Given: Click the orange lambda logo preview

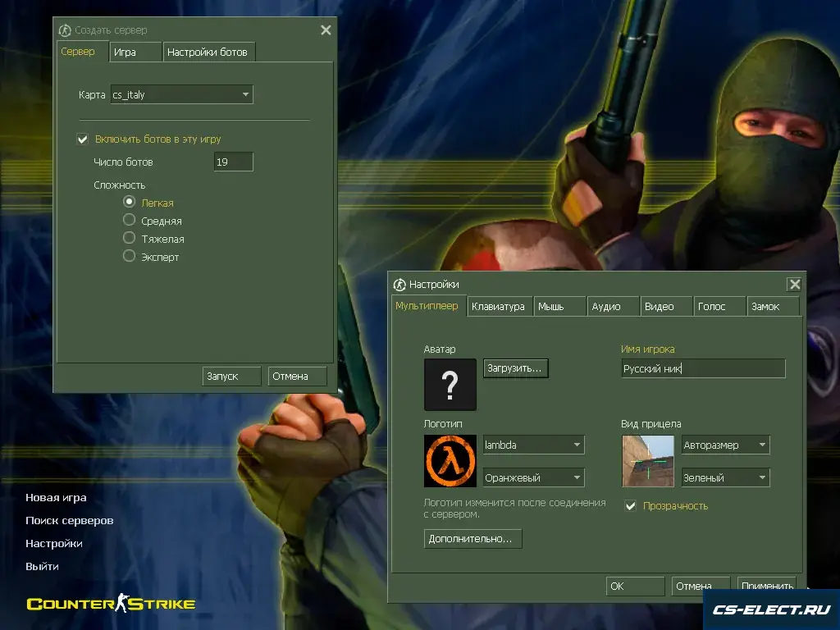Looking at the screenshot, I should pos(450,461).
